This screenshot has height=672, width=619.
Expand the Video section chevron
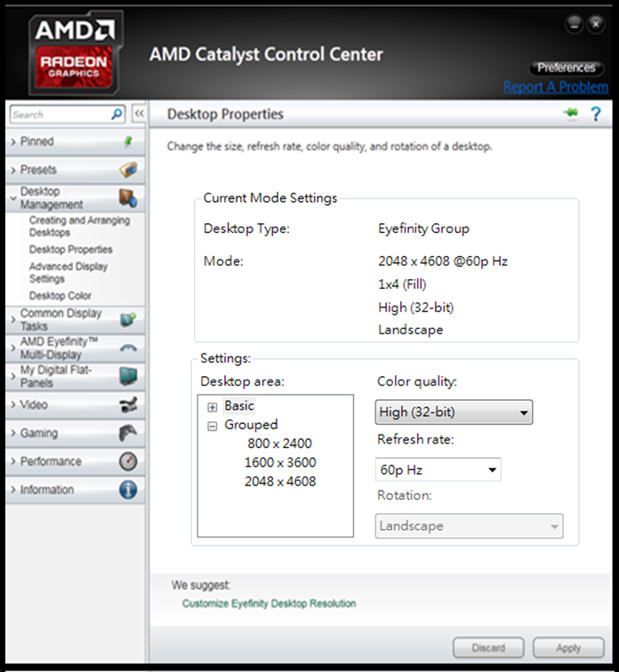(13, 404)
